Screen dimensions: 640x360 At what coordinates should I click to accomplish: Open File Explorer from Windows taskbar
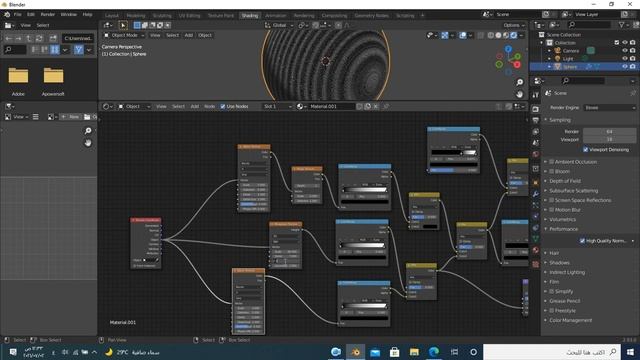point(414,352)
